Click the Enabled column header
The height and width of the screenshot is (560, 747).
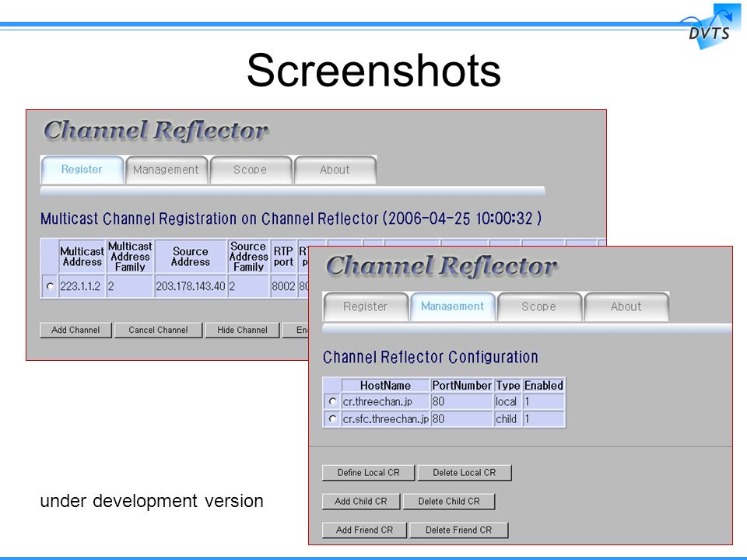[544, 385]
